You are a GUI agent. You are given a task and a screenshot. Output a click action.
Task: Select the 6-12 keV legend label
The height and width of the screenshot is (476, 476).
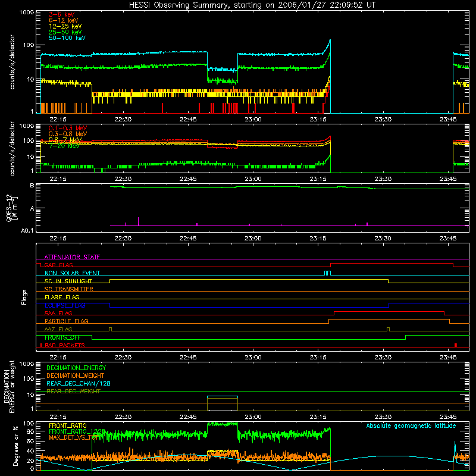coord(64,20)
